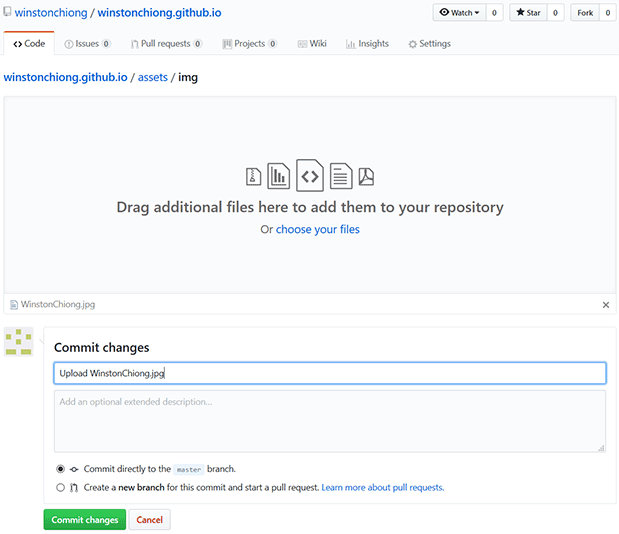Click the fork count next to Fork

pos(608,13)
